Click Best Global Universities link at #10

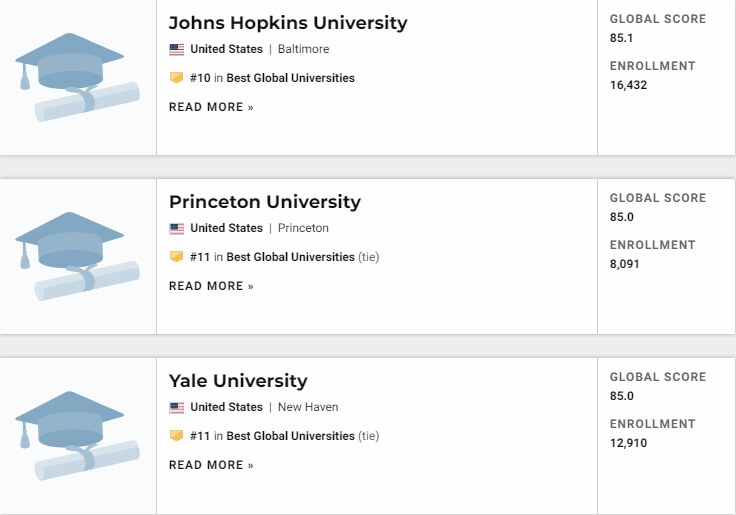tap(290, 78)
